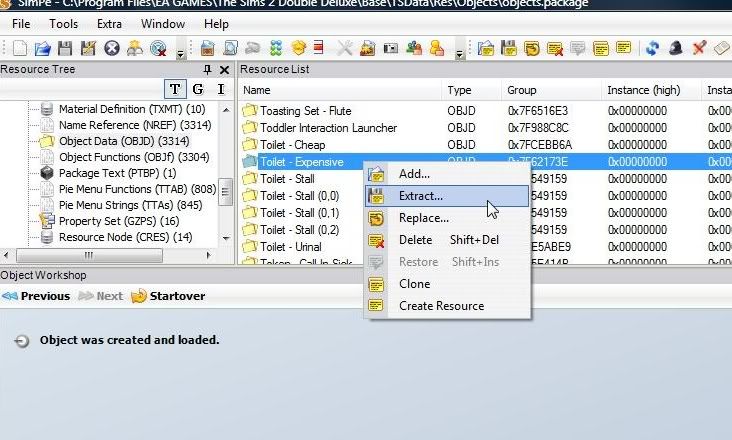The width and height of the screenshot is (732, 440).
Task: Click the Startover button in Object Workshop
Action: (x=168, y=296)
